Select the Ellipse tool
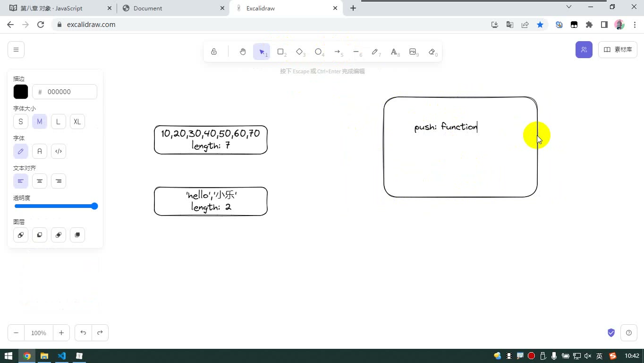This screenshot has height=363, width=644. (x=318, y=52)
